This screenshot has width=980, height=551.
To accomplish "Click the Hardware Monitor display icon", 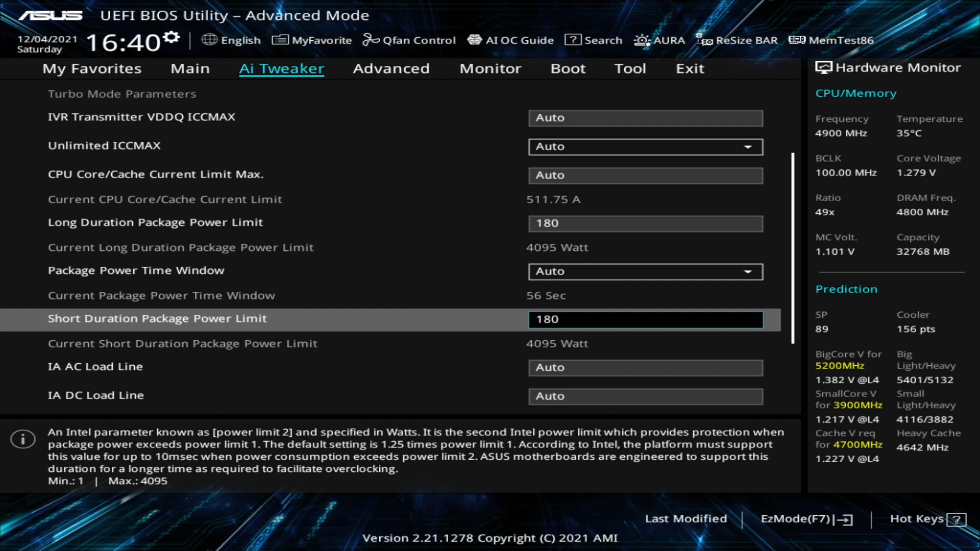I will pos(824,67).
